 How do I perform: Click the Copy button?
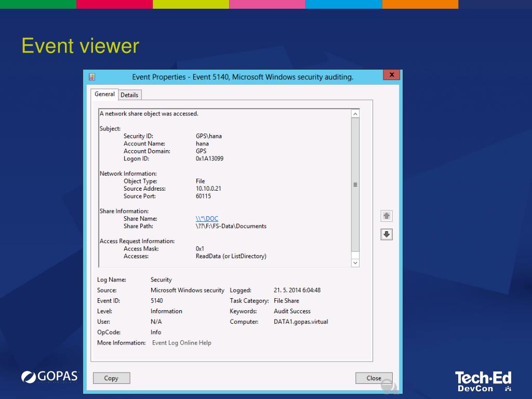(111, 378)
